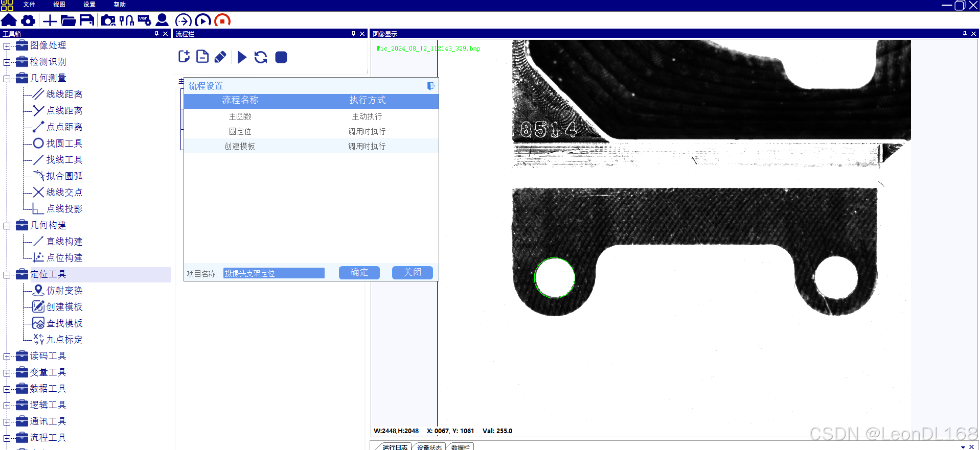Collapse the 几何构建 tree node
The image size is (980, 450).
7,226
